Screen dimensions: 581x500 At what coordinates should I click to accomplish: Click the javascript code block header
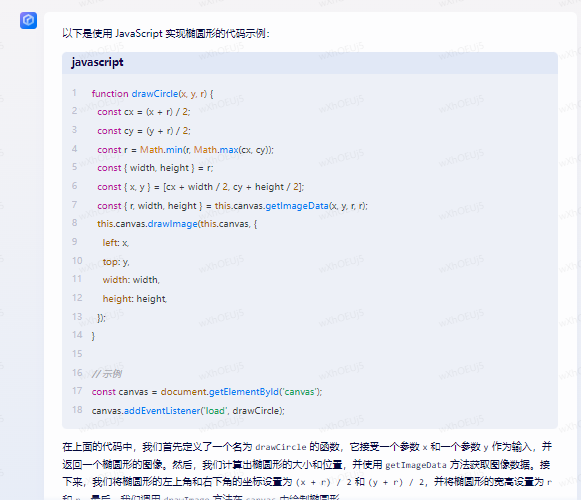pyautogui.click(x=310, y=63)
